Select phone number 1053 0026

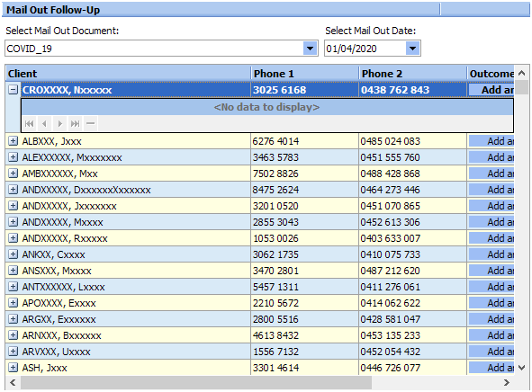point(275,238)
